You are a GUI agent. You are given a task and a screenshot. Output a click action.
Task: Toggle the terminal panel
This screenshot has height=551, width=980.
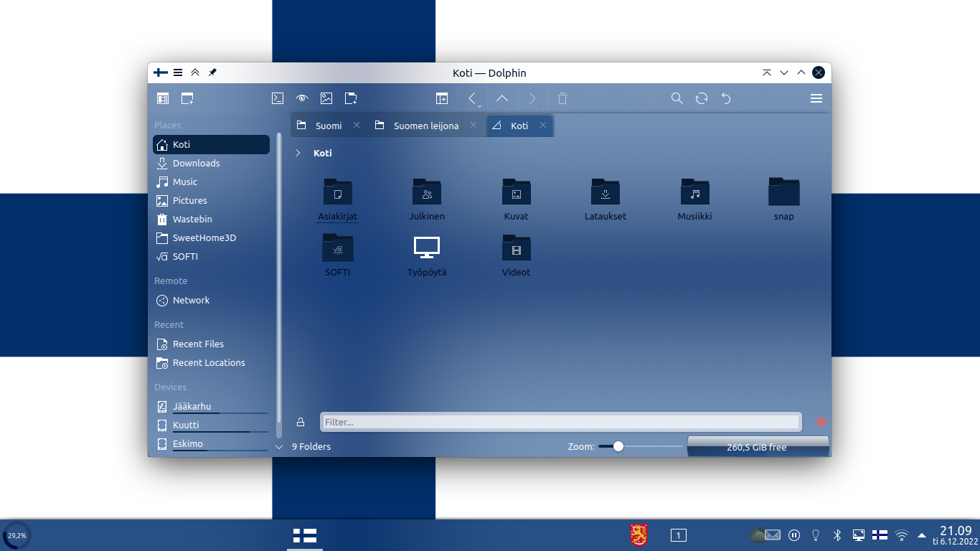278,98
